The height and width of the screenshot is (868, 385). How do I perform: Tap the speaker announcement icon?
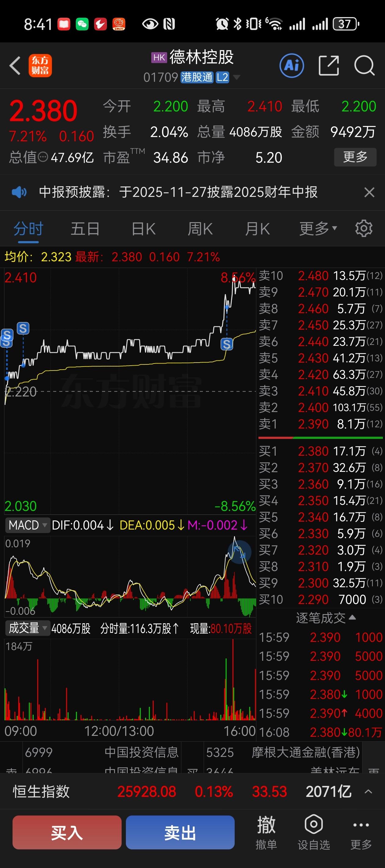pyautogui.click(x=19, y=192)
